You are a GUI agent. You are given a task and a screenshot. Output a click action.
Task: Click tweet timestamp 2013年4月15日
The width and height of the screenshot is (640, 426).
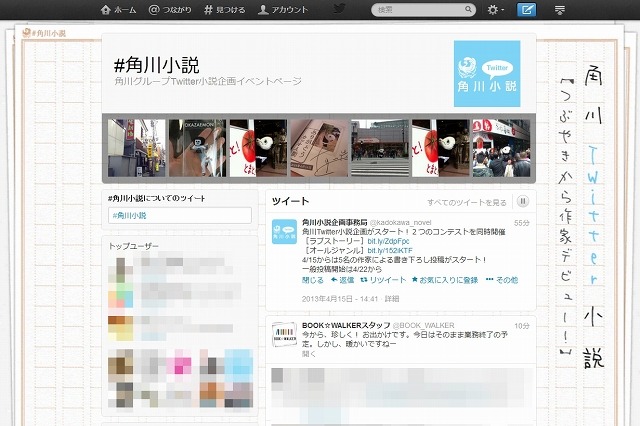tap(340, 299)
